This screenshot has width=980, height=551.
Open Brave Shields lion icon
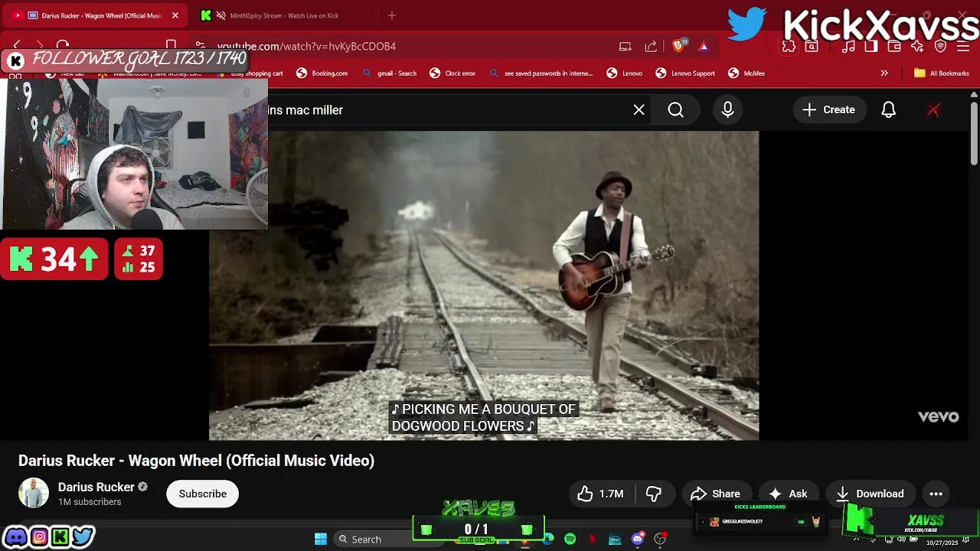[x=678, y=46]
